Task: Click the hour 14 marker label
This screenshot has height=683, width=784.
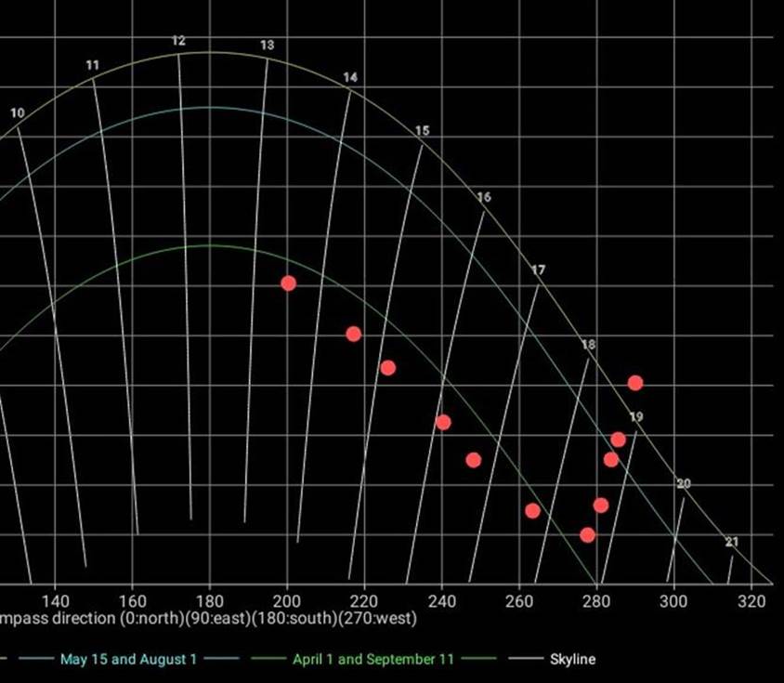Action: point(349,78)
